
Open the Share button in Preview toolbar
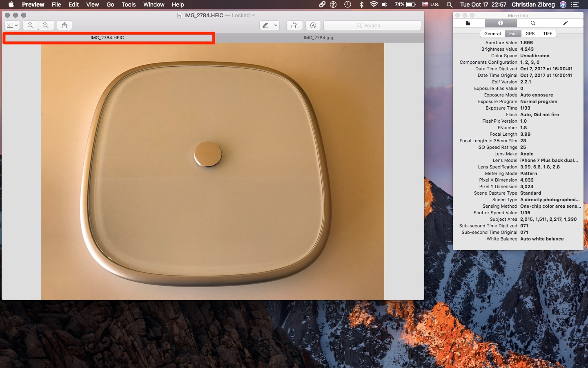coord(64,25)
